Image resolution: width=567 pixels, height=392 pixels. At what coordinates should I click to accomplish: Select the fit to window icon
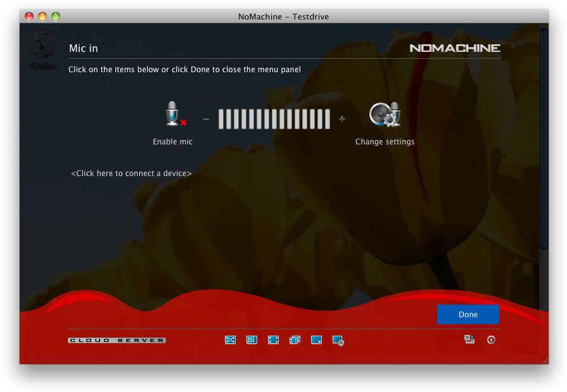pyautogui.click(x=230, y=340)
